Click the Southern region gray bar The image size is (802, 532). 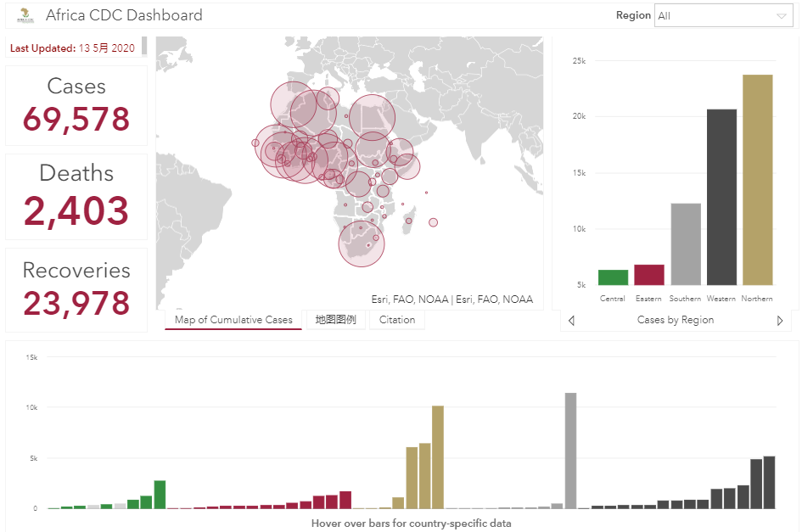685,244
